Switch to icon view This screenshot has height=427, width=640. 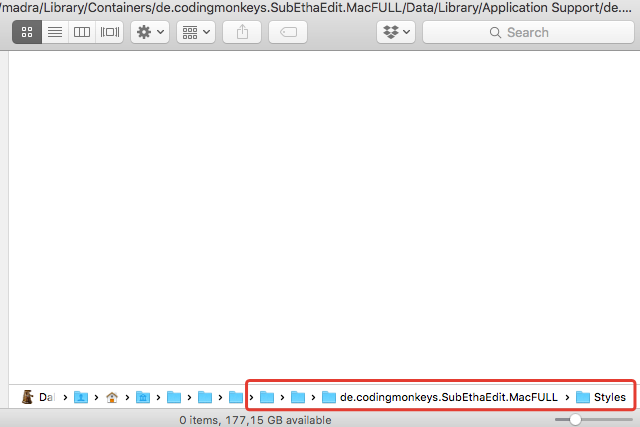(x=27, y=32)
